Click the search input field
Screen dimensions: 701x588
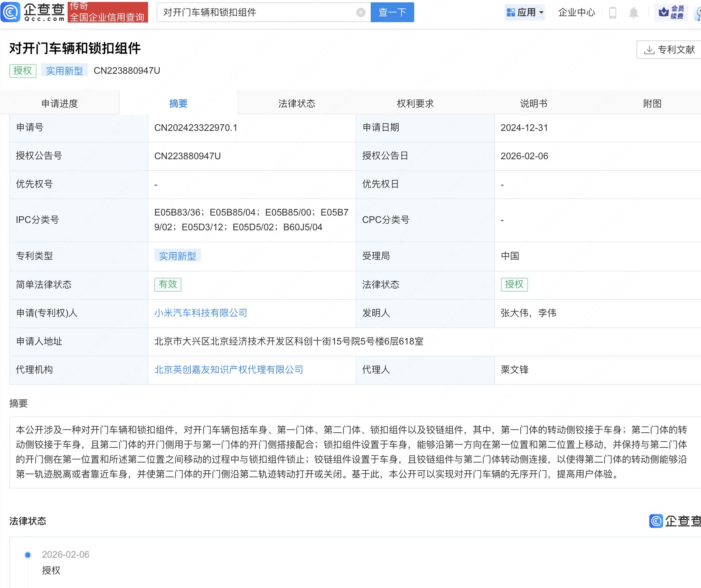(256, 12)
